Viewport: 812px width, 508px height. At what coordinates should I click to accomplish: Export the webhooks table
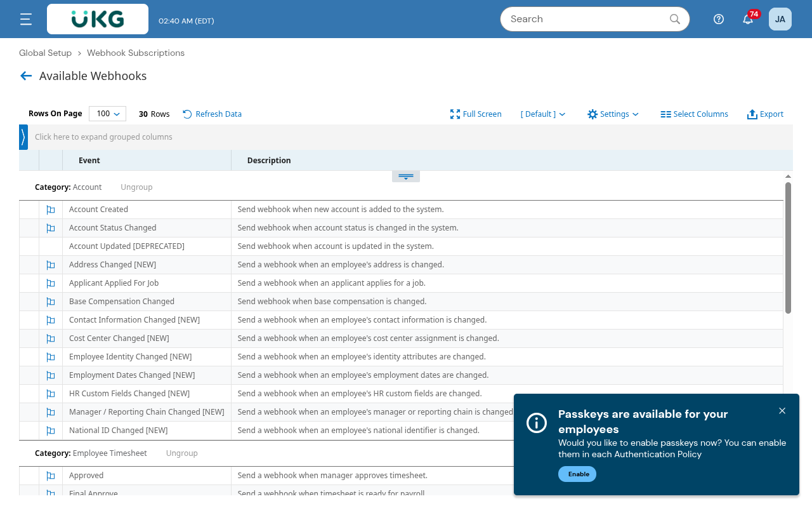pyautogui.click(x=765, y=114)
